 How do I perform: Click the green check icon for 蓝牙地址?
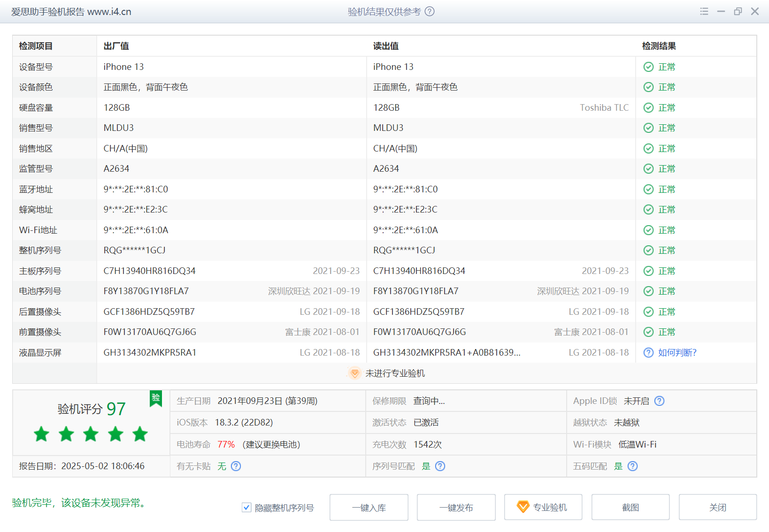tap(648, 189)
